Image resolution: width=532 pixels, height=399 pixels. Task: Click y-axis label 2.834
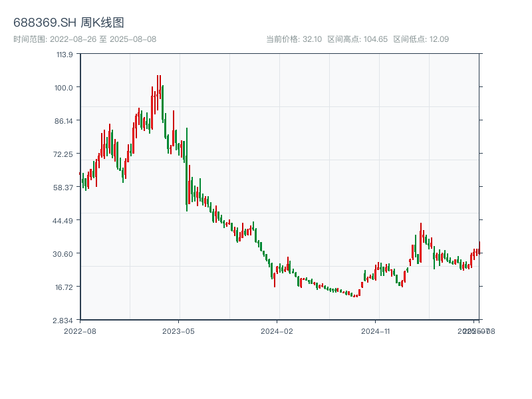click(x=63, y=321)
